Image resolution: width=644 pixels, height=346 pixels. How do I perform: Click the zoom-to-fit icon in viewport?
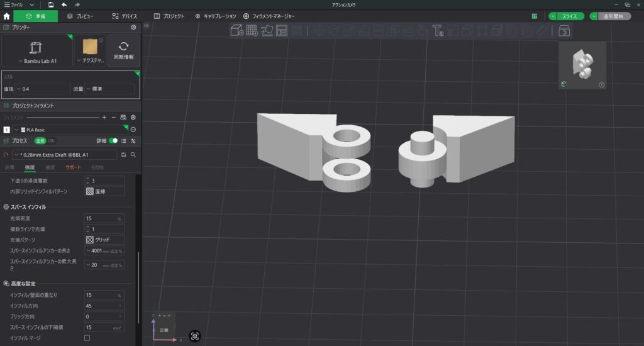[195, 336]
